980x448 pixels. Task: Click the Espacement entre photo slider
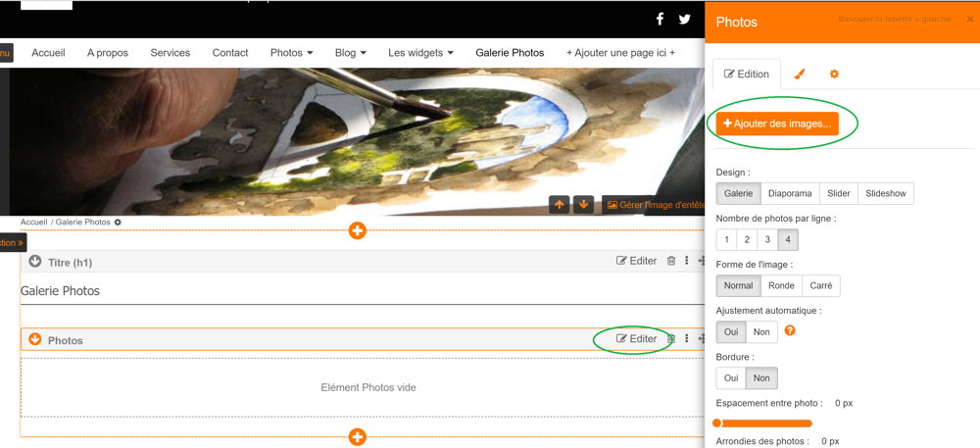[763, 423]
